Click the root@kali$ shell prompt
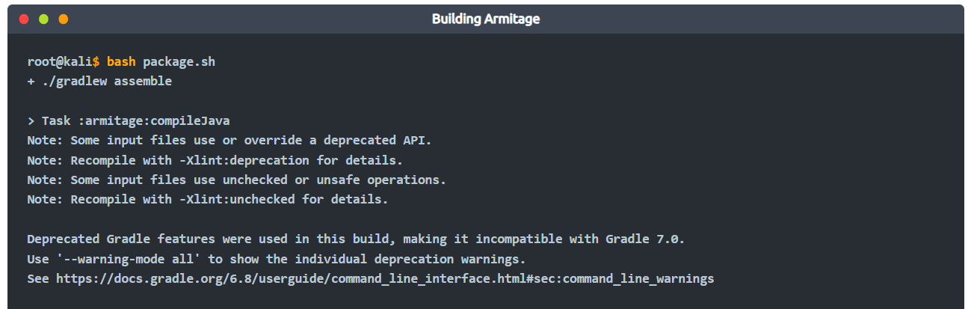 [x=63, y=61]
